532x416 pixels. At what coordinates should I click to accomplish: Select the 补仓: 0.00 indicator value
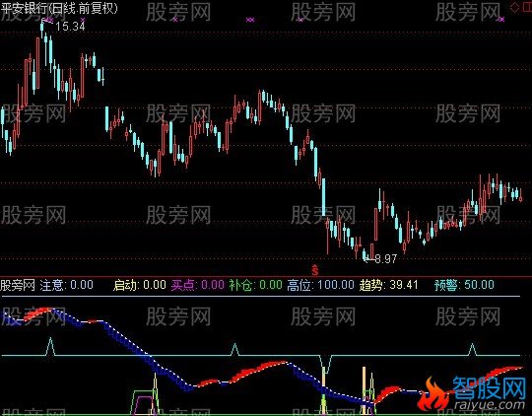tap(256, 285)
